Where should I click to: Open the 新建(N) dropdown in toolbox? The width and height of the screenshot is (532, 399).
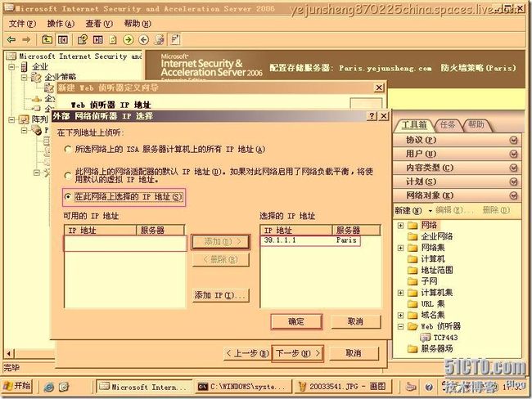tap(413, 210)
